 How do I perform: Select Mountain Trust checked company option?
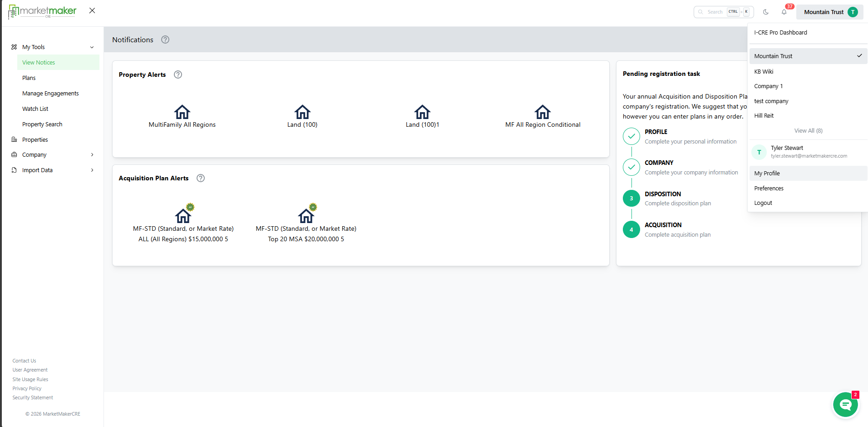[807, 56]
